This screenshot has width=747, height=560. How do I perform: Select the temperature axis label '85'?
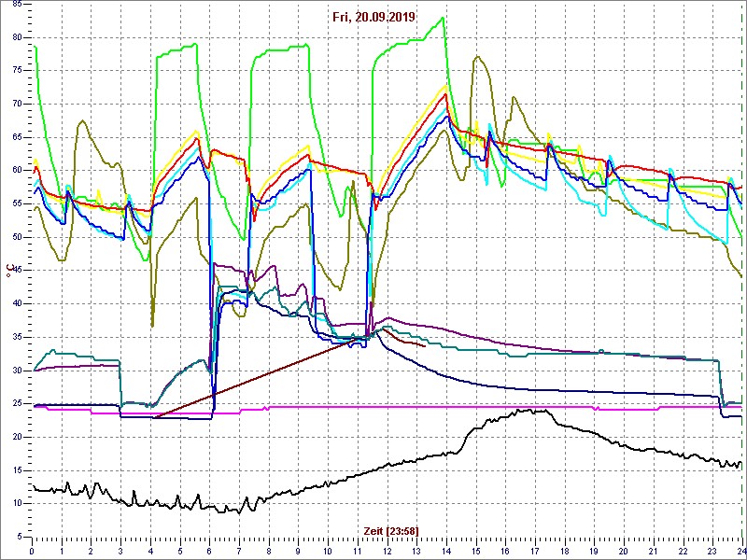tap(16, 4)
